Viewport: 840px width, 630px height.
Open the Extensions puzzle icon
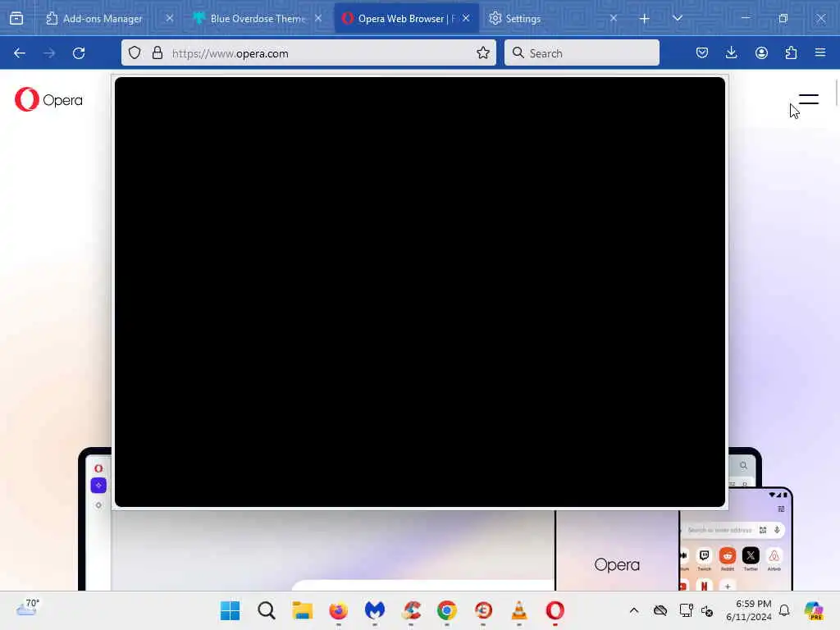pos(791,52)
